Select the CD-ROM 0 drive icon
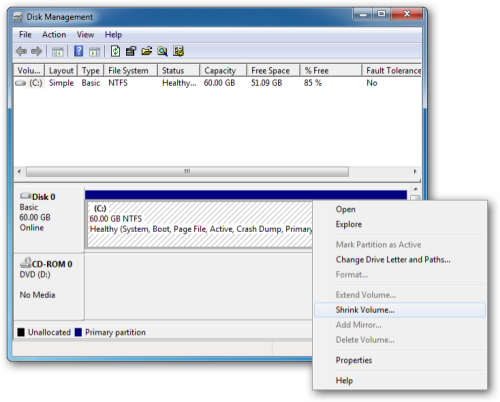This screenshot has height=402, width=500. pos(25,263)
